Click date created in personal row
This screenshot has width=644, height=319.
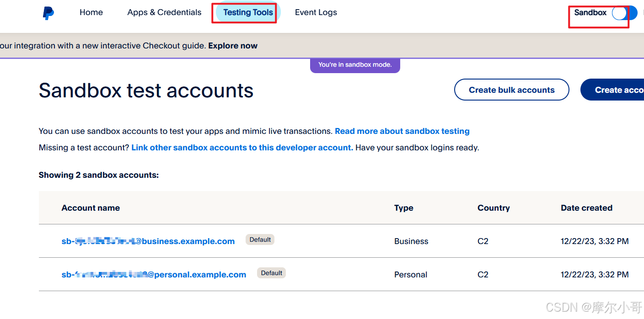(x=595, y=275)
